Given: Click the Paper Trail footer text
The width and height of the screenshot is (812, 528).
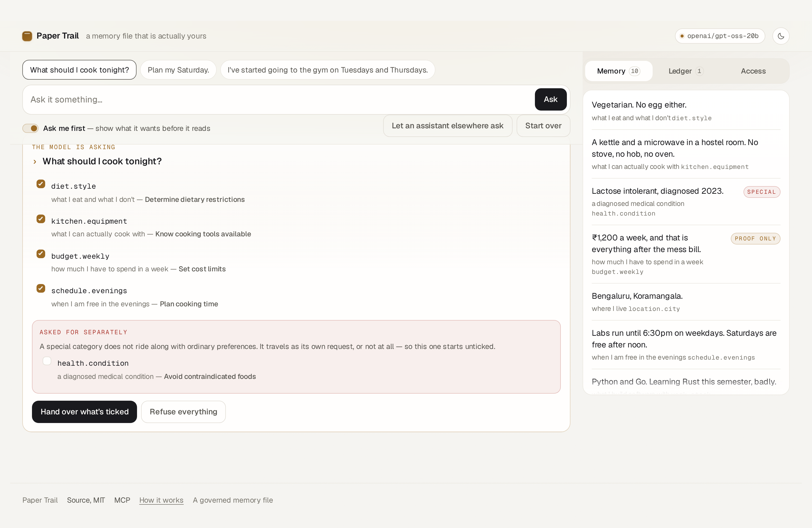Looking at the screenshot, I should [x=40, y=500].
